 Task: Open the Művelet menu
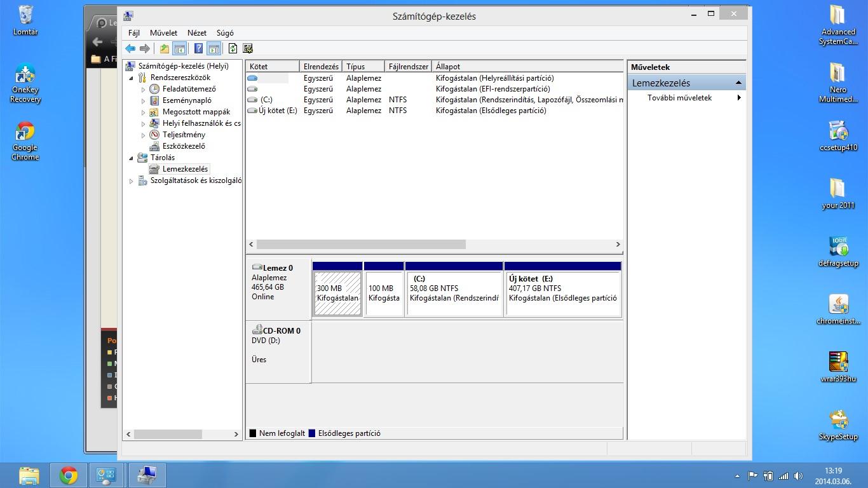point(164,32)
